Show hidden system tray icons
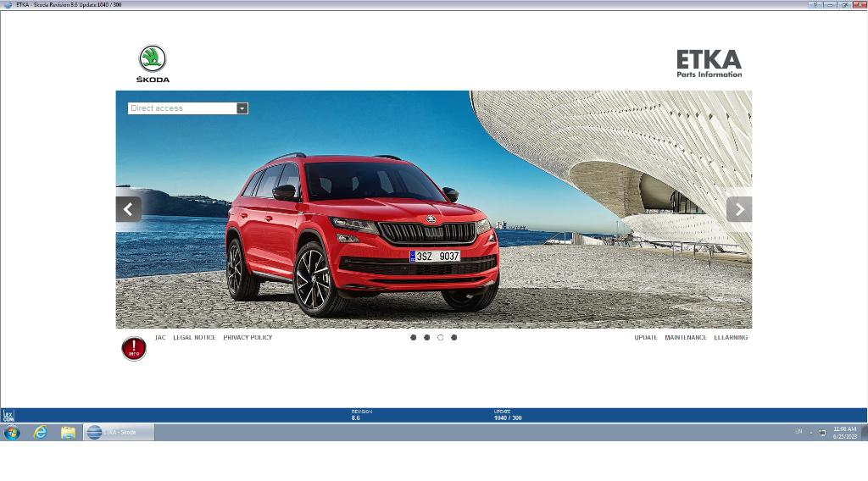Image resolution: width=868 pixels, height=481 pixels. pos(811,432)
